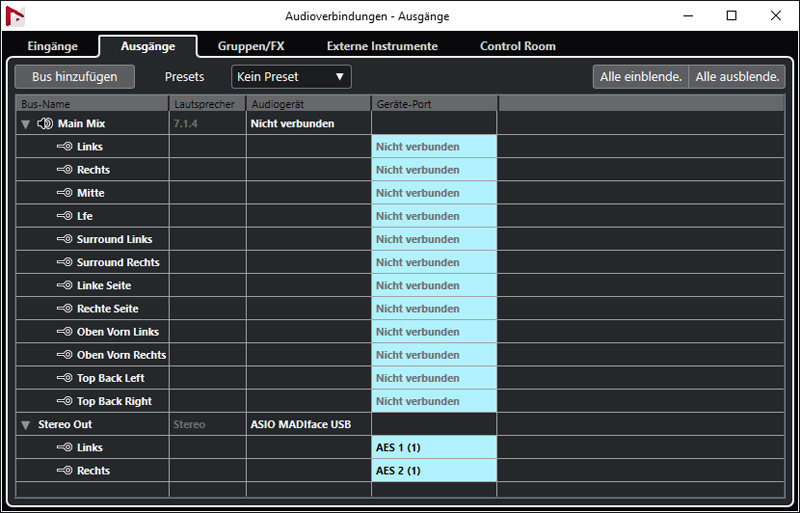Click the channel icon beside Surround Links

pos(64,239)
